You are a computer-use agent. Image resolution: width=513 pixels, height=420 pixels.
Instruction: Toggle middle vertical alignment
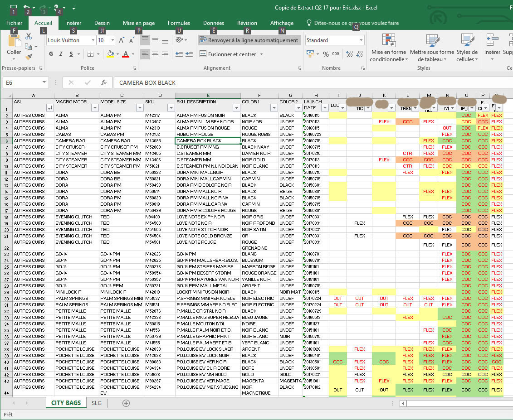click(155, 40)
